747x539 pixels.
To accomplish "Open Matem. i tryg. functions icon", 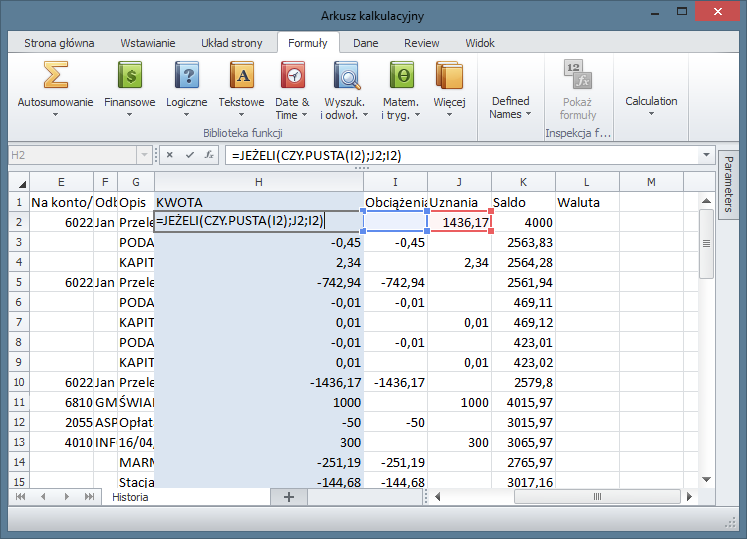I will 400,76.
